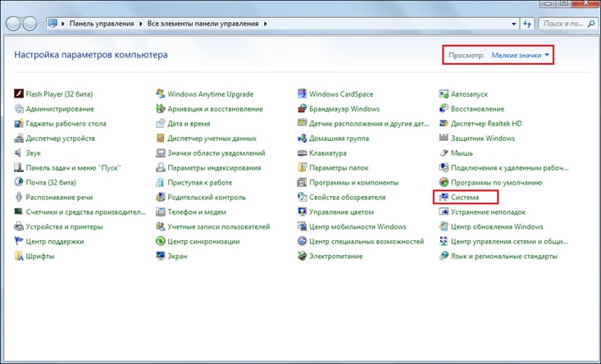Open the Домашняя группа icon
The height and width of the screenshot is (364, 601).
pos(303,138)
